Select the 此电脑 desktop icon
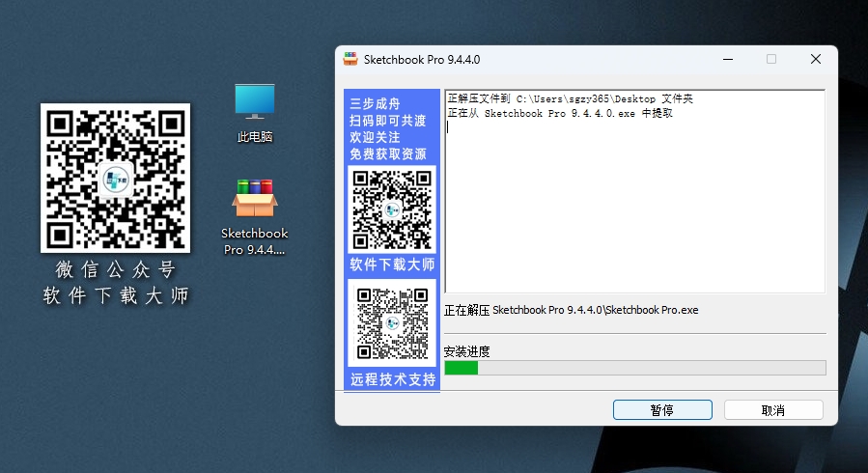The height and width of the screenshot is (473, 868). pyautogui.click(x=255, y=113)
